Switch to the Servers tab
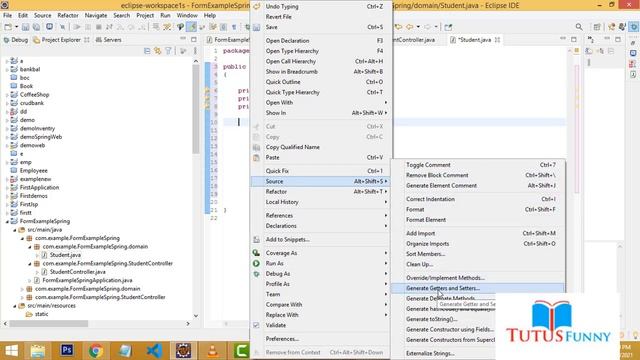This screenshot has width=640, height=360. pyautogui.click(x=109, y=40)
